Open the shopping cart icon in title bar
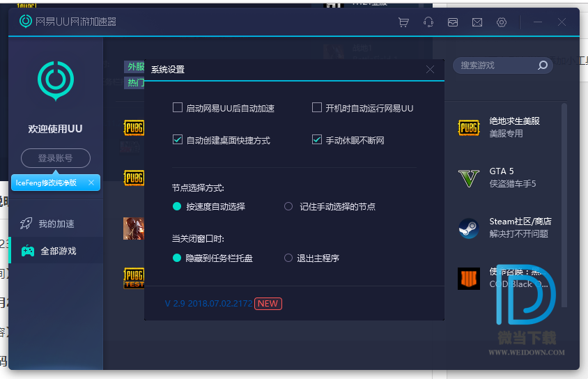Image resolution: width=588 pixels, height=379 pixels. (403, 22)
